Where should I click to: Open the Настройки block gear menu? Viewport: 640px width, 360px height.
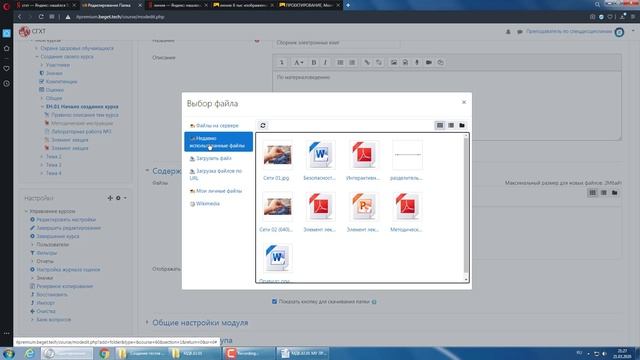[120, 198]
